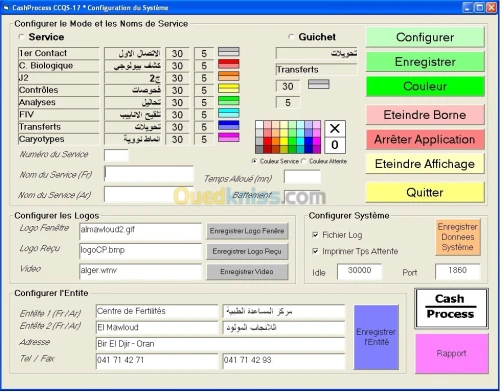The image size is (500, 392).
Task: Click the 30 value in FIV row
Action: point(177,115)
